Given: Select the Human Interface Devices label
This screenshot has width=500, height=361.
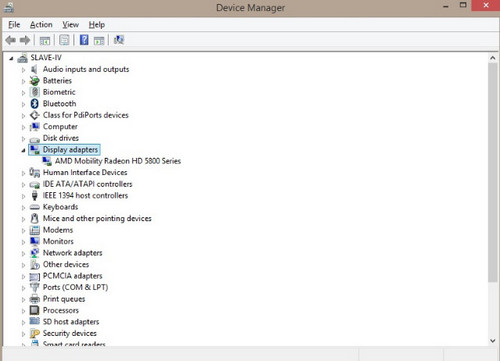Looking at the screenshot, I should click(x=85, y=172).
